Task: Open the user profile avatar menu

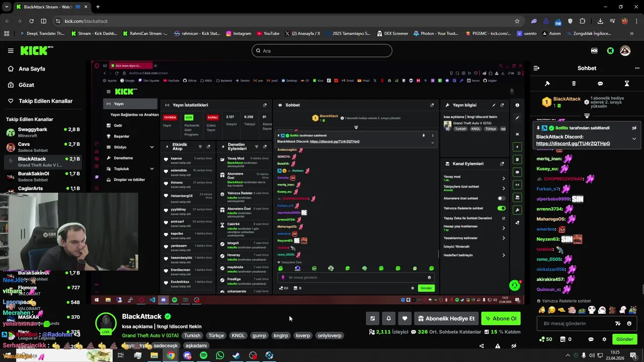Action: click(x=625, y=51)
